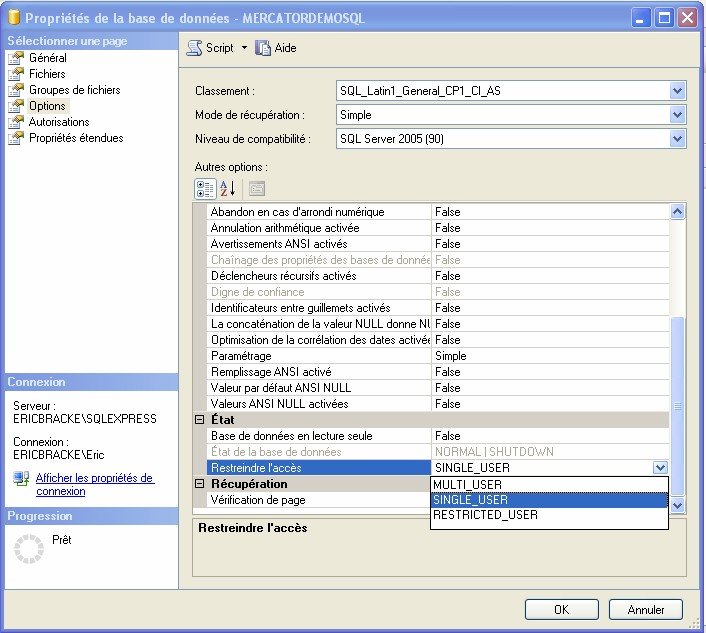Screen dimensions: 706x633
Task: Collapse the État section
Action: point(199,420)
